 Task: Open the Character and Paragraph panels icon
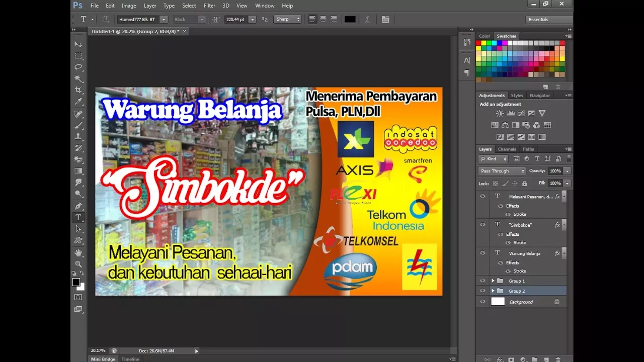pyautogui.click(x=385, y=19)
